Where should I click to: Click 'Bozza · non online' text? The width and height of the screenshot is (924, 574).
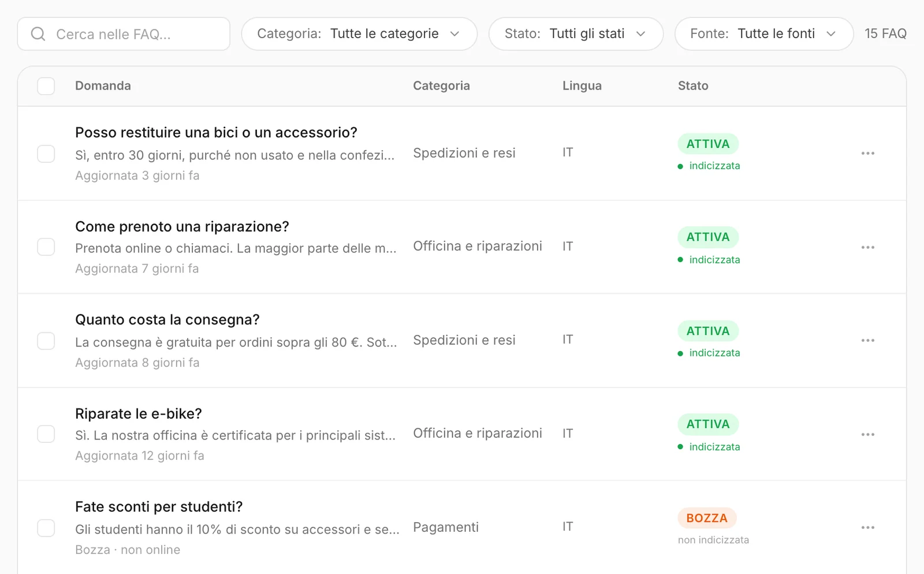[128, 550]
